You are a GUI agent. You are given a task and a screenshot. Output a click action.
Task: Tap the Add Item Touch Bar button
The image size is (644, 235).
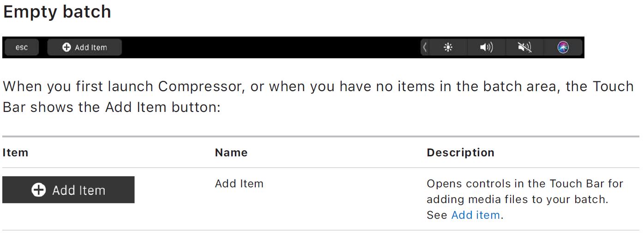84,47
